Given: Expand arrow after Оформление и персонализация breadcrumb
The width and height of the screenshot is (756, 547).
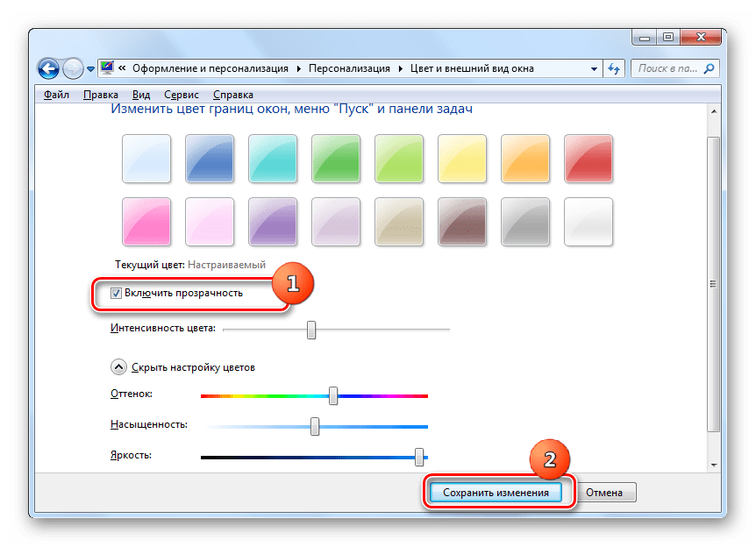Looking at the screenshot, I should pyautogui.click(x=299, y=69).
